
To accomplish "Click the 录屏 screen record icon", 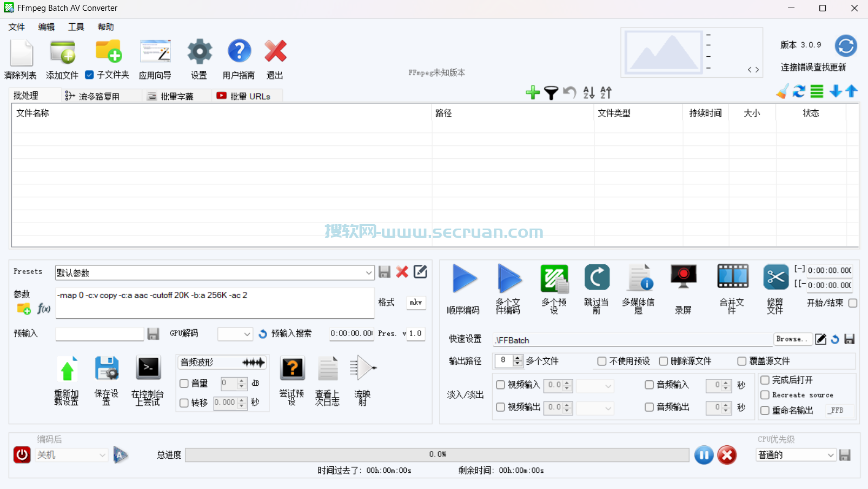I will (684, 277).
